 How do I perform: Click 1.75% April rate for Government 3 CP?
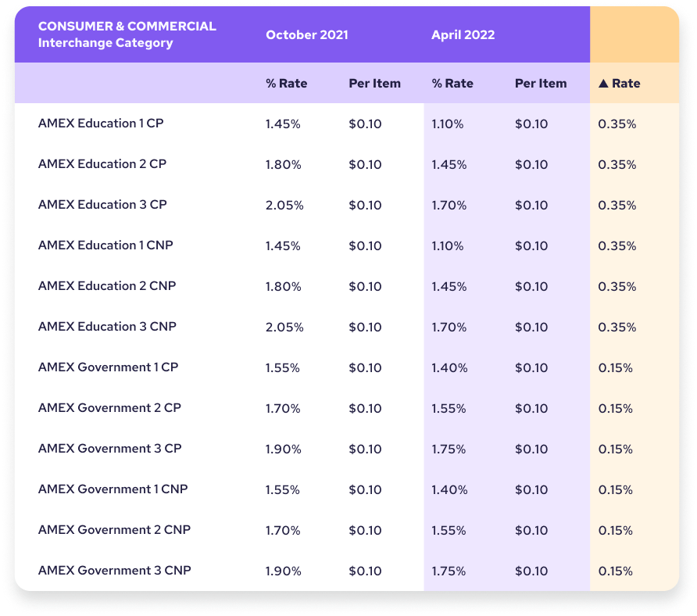click(449, 449)
